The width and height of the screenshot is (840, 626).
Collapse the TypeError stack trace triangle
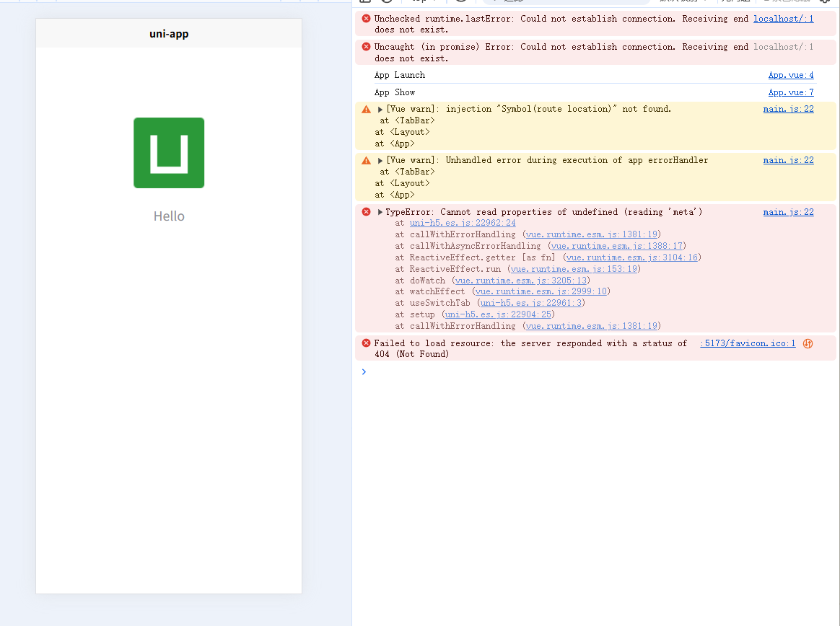(x=380, y=212)
